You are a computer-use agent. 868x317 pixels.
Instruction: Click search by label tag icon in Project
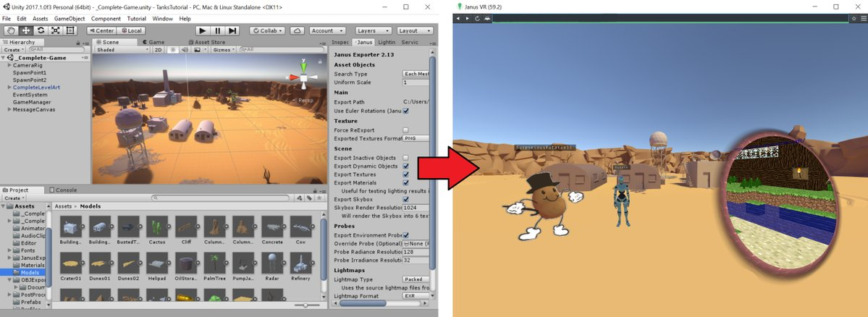click(x=310, y=198)
